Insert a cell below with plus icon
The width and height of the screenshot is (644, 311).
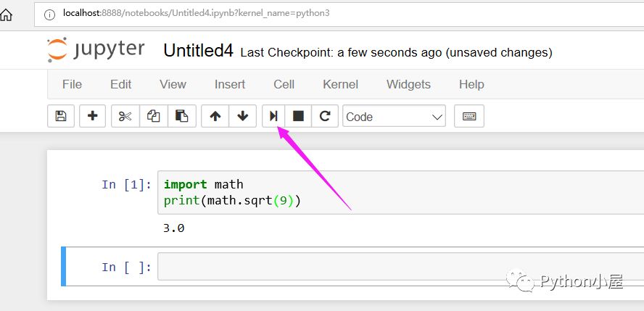coord(92,116)
